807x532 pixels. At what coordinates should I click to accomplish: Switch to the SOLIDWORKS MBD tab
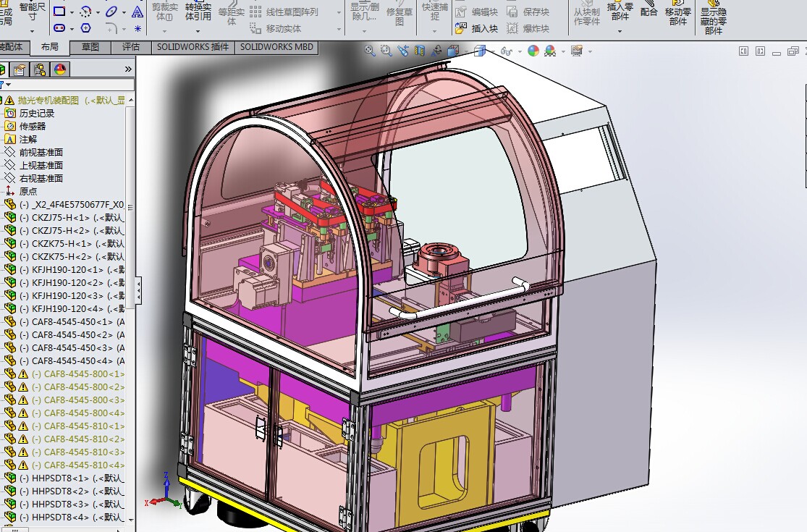[x=276, y=47]
